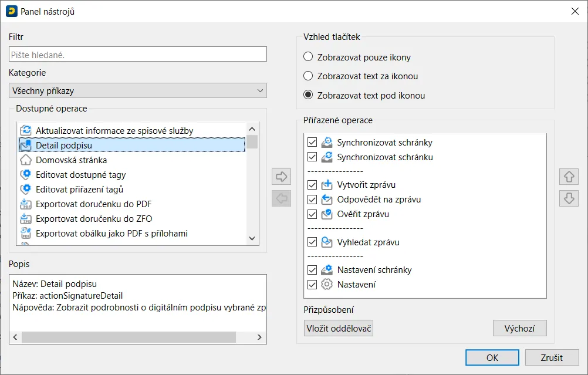This screenshot has height=375, width=588.
Task: Open the Kategorie dropdown Všechny příkazy
Action: (138, 91)
